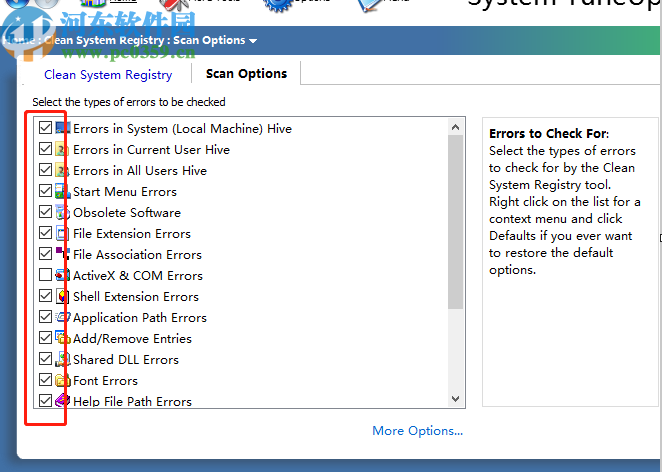Image resolution: width=662 pixels, height=472 pixels.
Task: Click the Shell Extension Errors icon
Action: point(62,296)
